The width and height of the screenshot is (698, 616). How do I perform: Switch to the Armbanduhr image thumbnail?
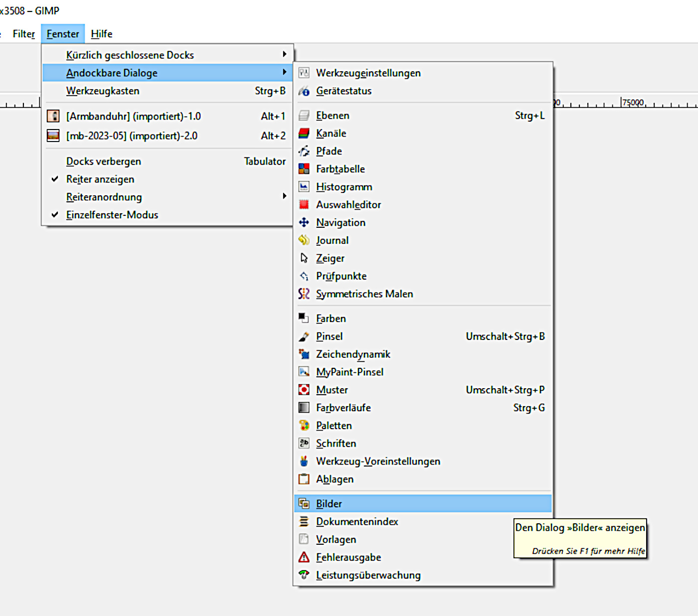coord(53,116)
